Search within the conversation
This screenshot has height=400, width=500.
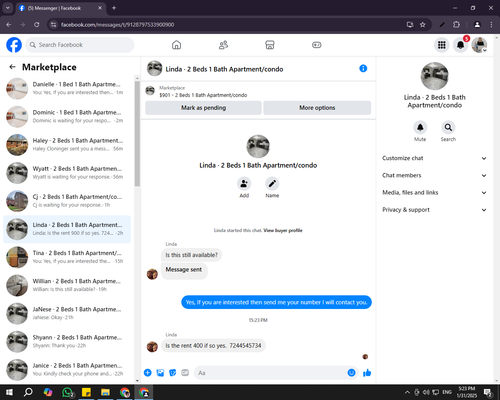click(x=448, y=127)
